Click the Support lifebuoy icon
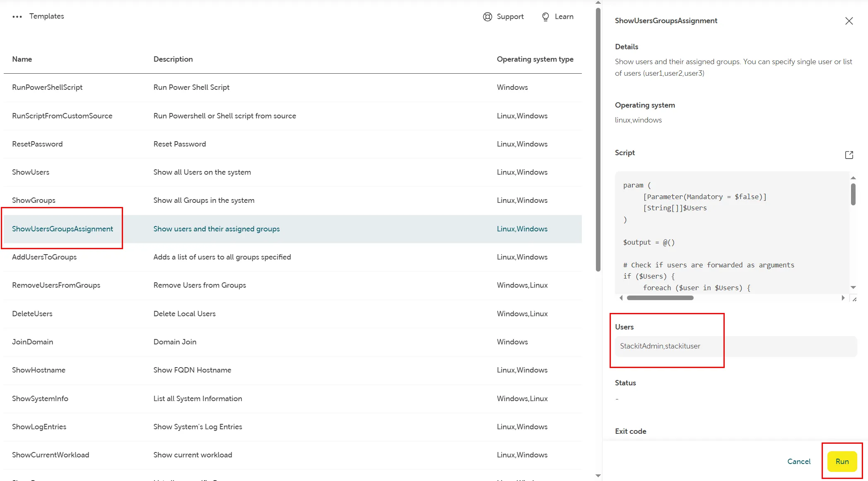868x481 pixels. click(x=487, y=17)
